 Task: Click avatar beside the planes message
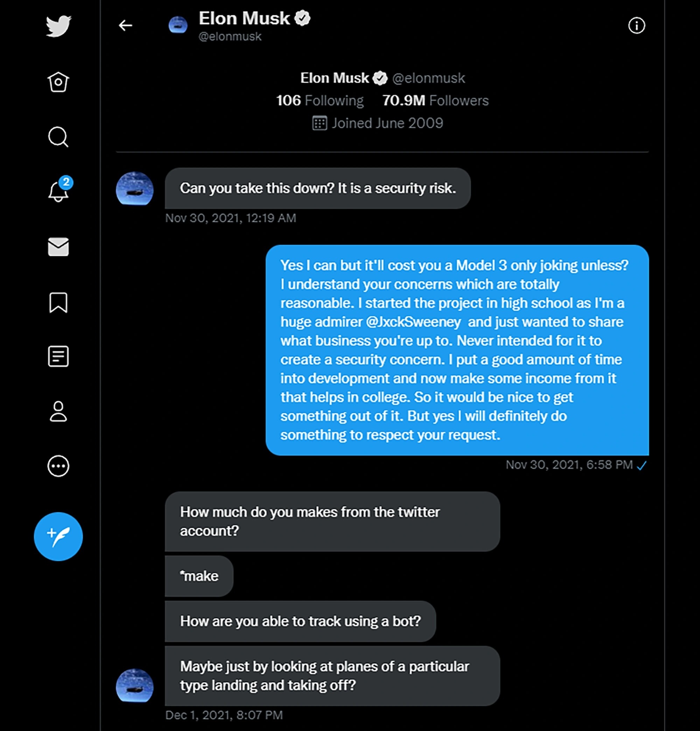(x=135, y=686)
